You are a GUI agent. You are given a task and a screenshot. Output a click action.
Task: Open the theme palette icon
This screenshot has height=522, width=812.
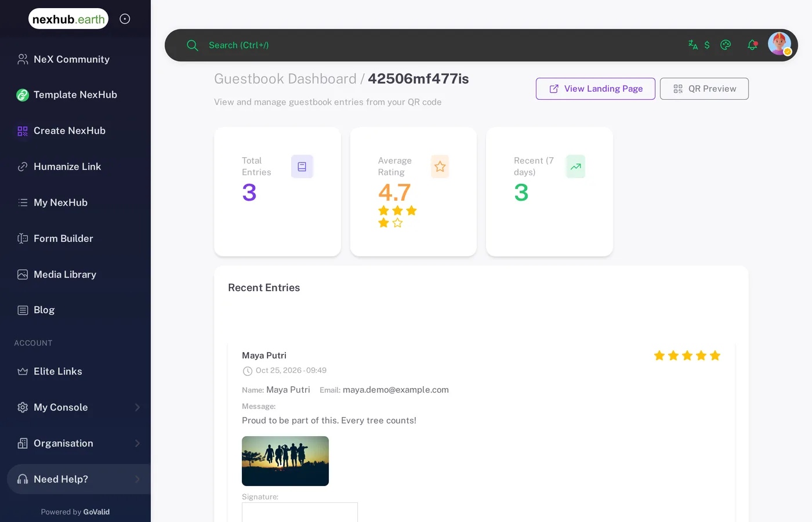click(x=726, y=45)
